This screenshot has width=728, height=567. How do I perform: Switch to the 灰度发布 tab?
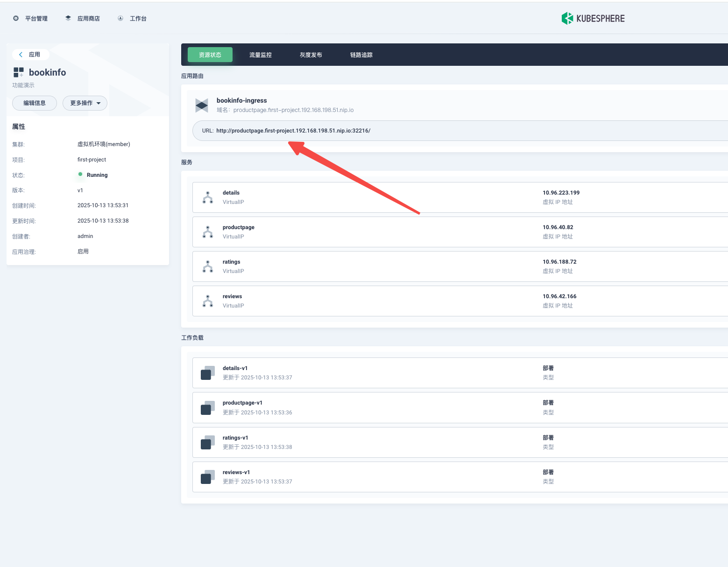coord(311,55)
